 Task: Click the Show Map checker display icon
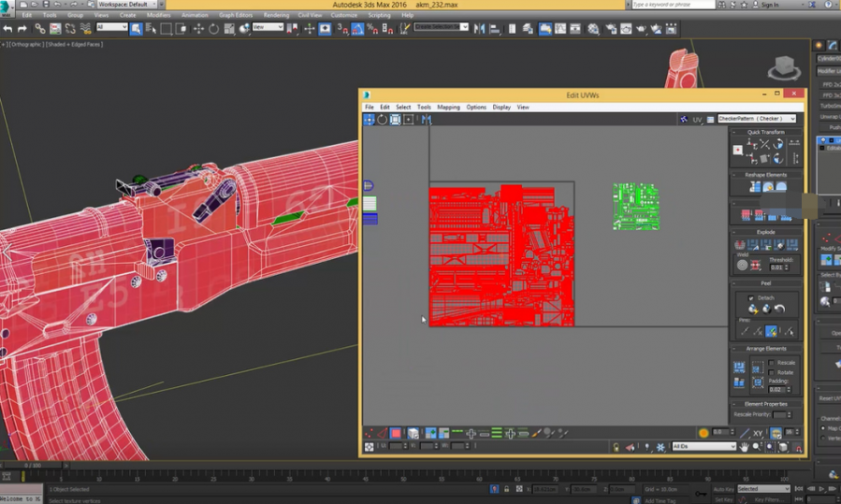pos(684,120)
